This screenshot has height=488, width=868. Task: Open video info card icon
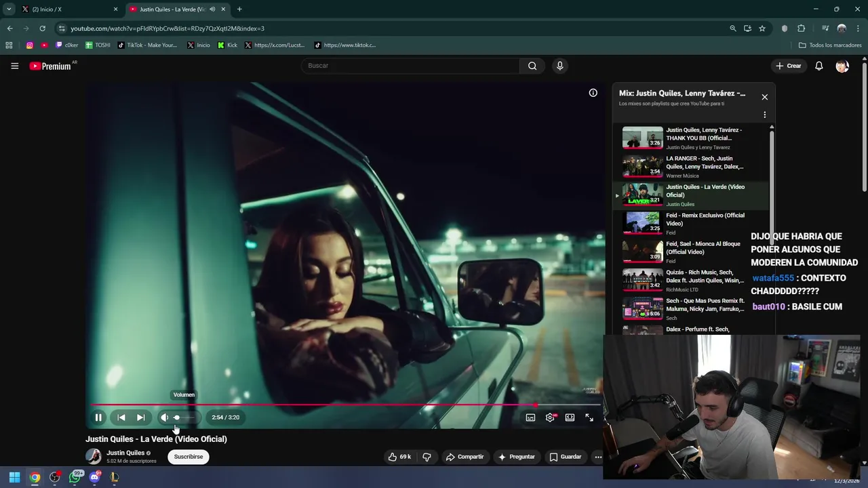(593, 93)
